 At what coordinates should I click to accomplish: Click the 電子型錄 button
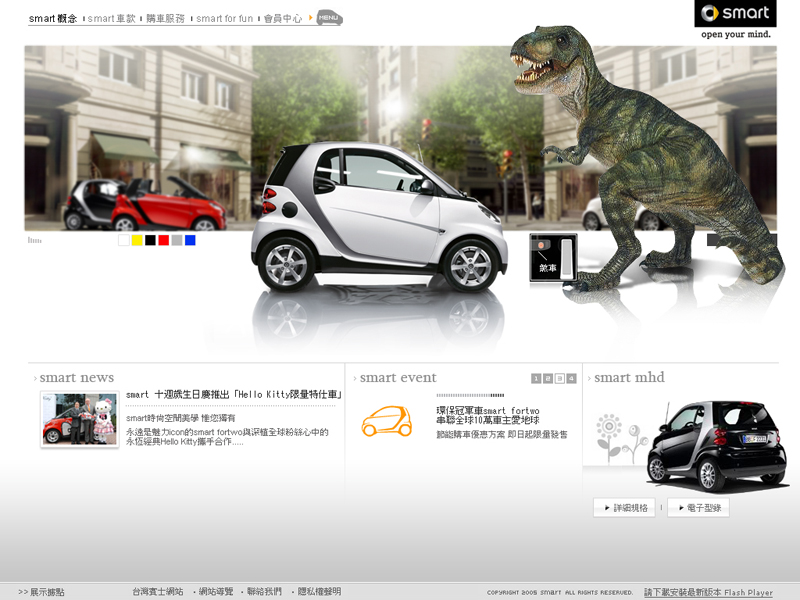point(698,508)
